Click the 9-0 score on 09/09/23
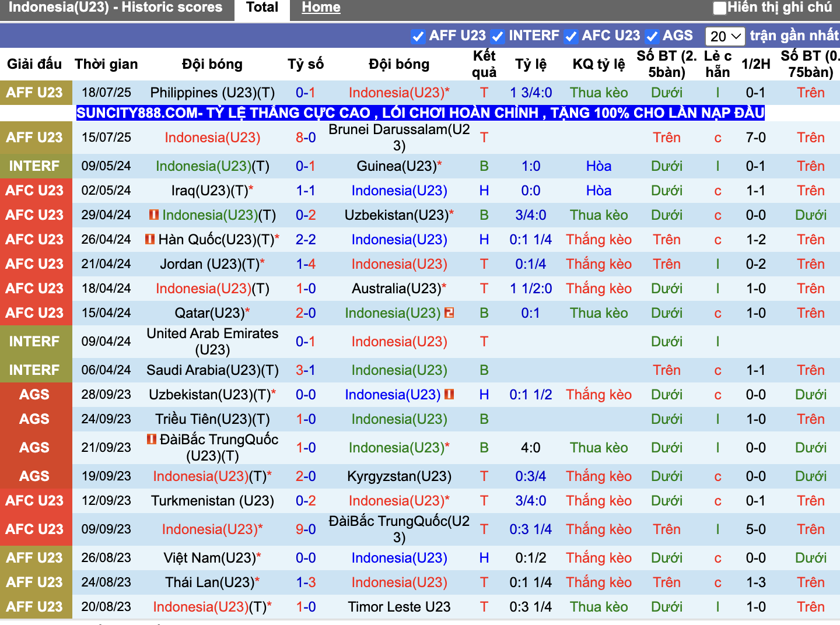Viewport: 840px width, 625px height. [x=306, y=529]
